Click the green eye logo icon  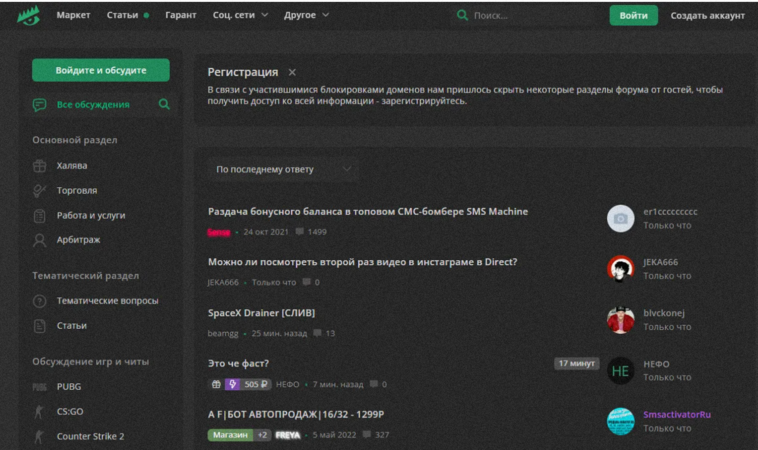click(x=28, y=15)
